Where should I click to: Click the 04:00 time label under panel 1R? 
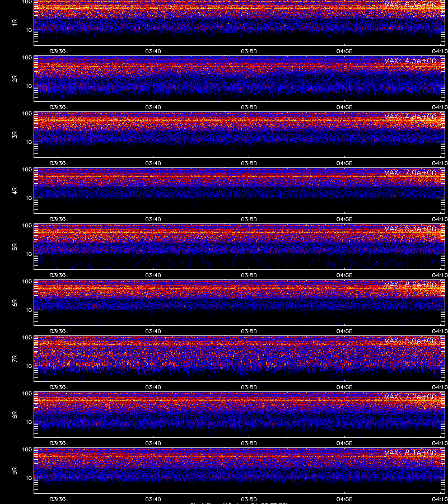(344, 51)
